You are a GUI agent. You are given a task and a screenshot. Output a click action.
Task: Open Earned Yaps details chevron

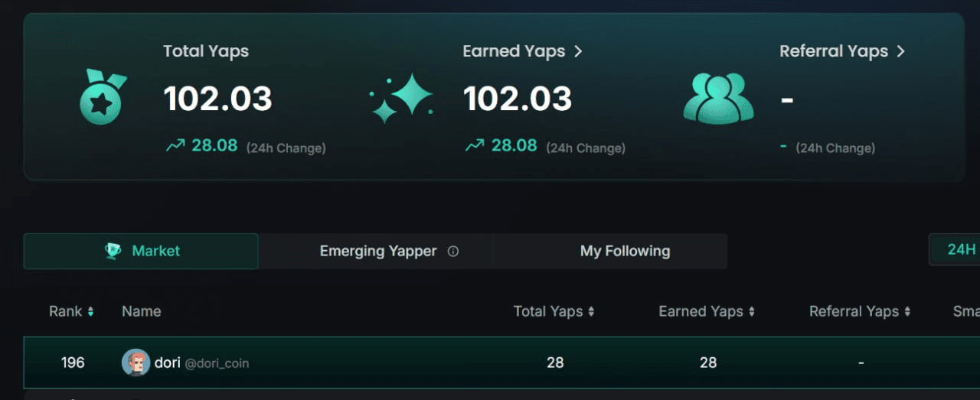coord(578,51)
